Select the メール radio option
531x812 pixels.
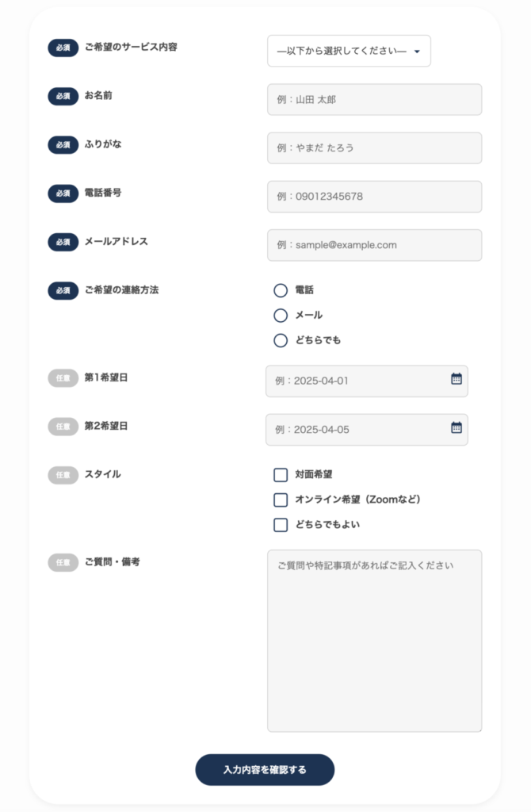click(281, 316)
